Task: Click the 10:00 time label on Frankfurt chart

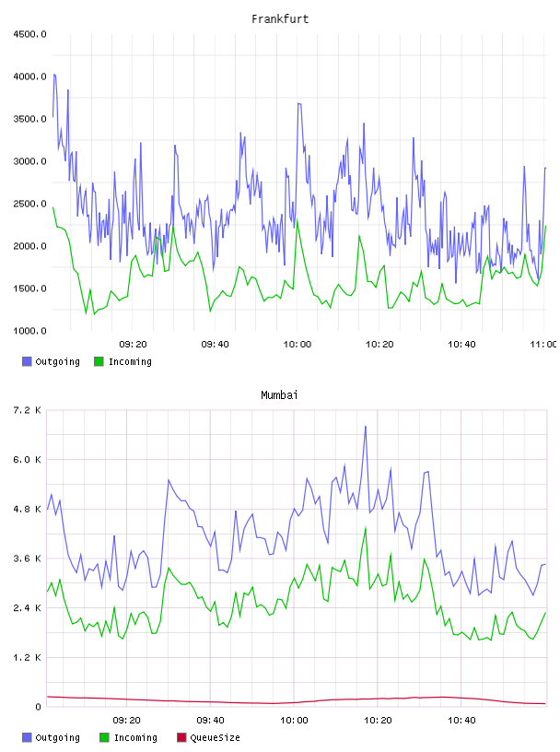Action: (x=297, y=345)
